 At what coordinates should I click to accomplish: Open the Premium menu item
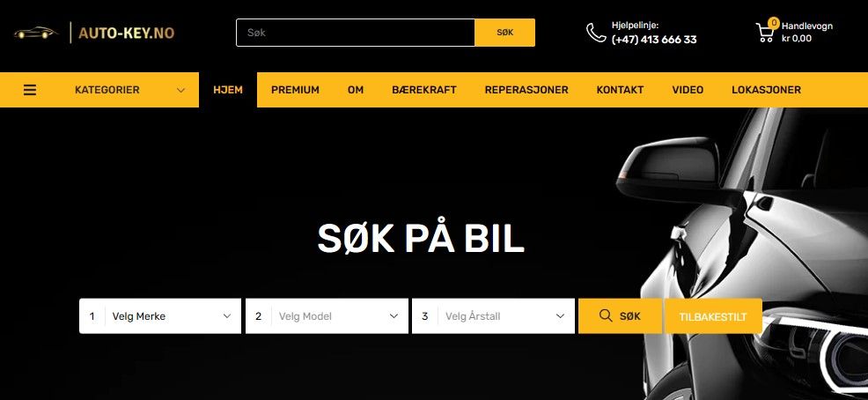pyautogui.click(x=295, y=90)
